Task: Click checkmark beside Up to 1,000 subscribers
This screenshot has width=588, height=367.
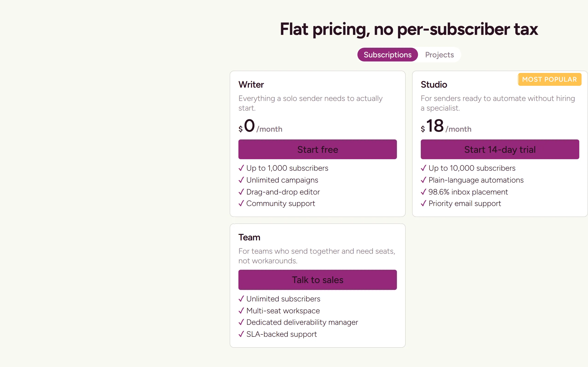Action: tap(241, 168)
